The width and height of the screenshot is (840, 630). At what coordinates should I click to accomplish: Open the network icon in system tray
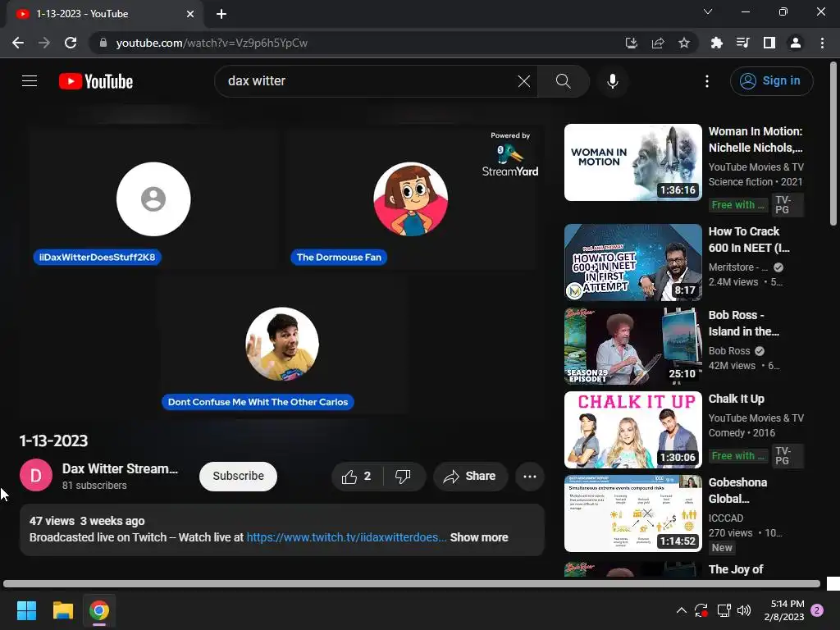(724, 610)
